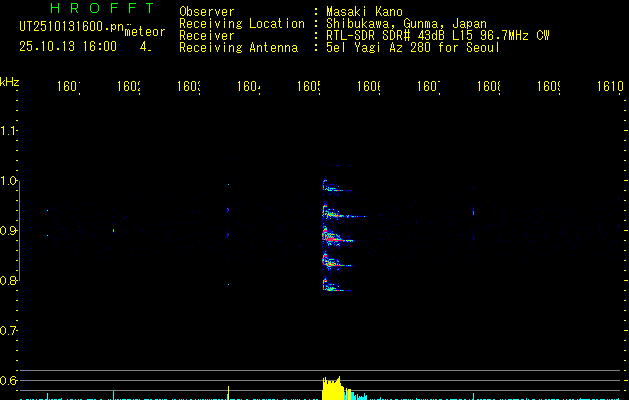Click the gray vertical bar beside frequency axis
Viewport: 629px width, 400px height.
(20, 231)
